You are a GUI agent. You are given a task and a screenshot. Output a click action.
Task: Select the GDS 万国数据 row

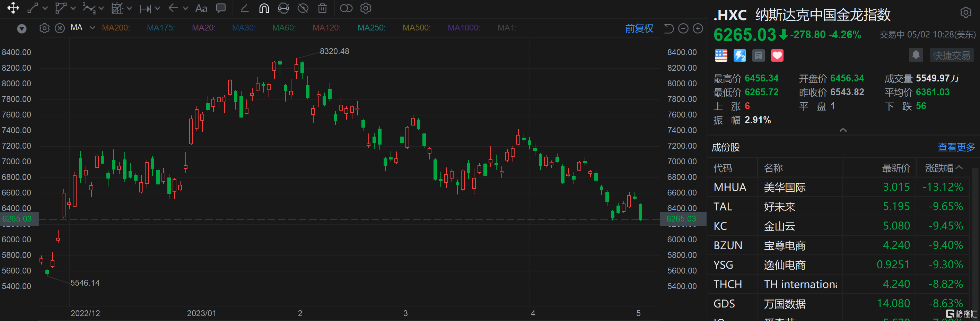point(839,304)
